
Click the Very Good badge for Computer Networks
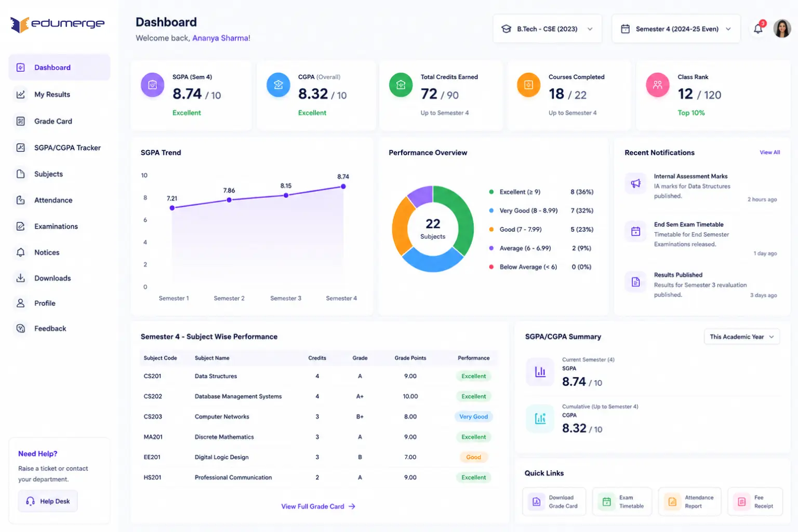point(473,417)
